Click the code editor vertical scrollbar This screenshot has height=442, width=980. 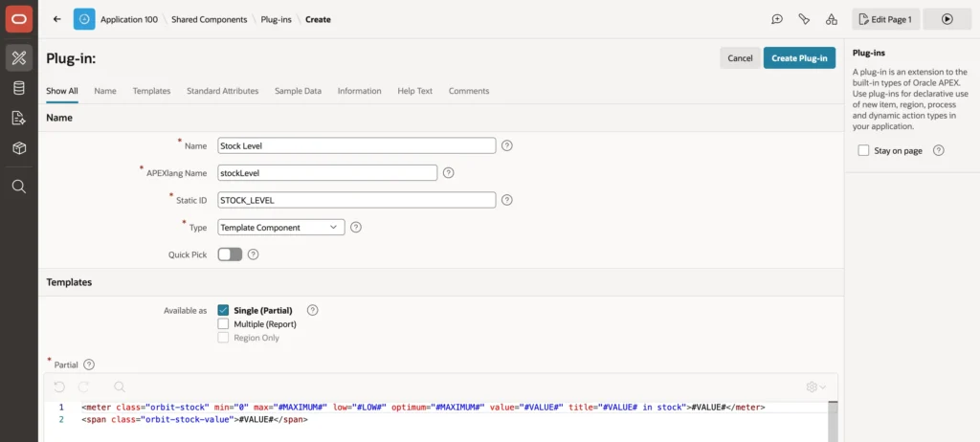point(833,421)
